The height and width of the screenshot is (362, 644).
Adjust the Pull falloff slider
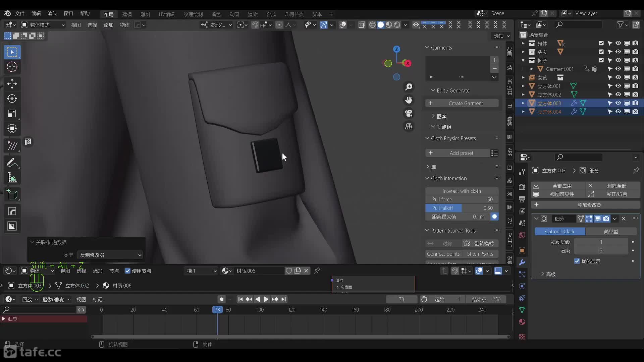(x=462, y=208)
